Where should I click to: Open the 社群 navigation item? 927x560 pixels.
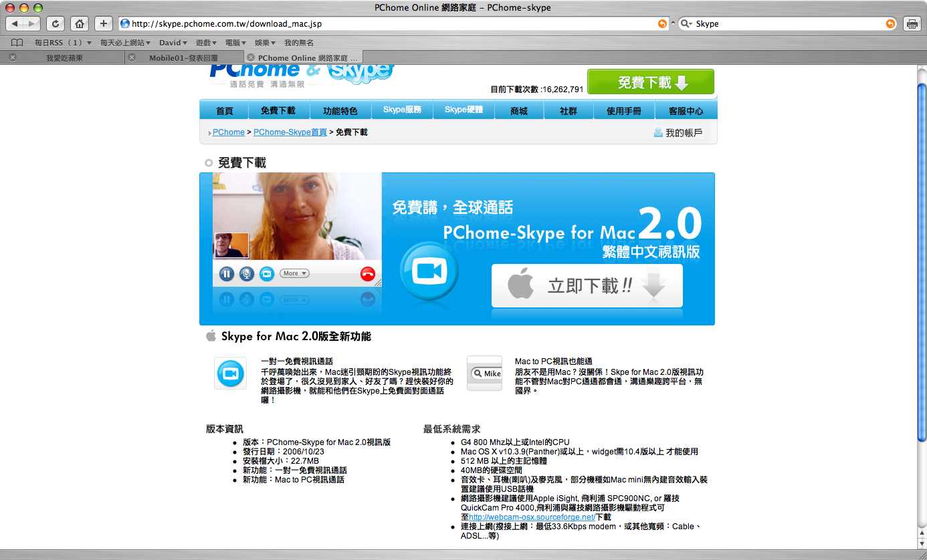[569, 110]
